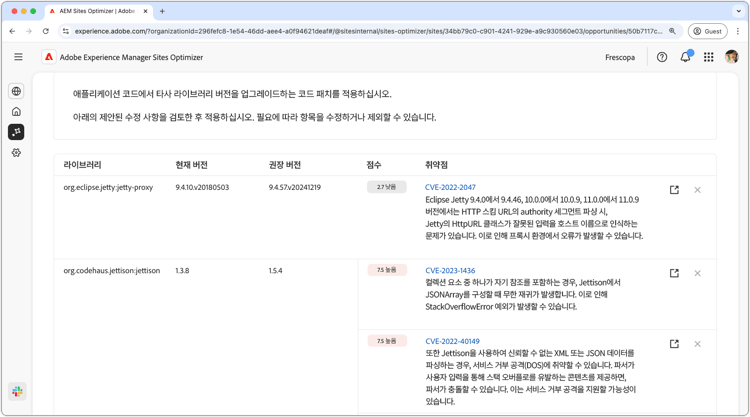Viewport: 750px width, 417px height.
Task: Select the opportunities icon in sidebar
Action: pyautogui.click(x=16, y=132)
